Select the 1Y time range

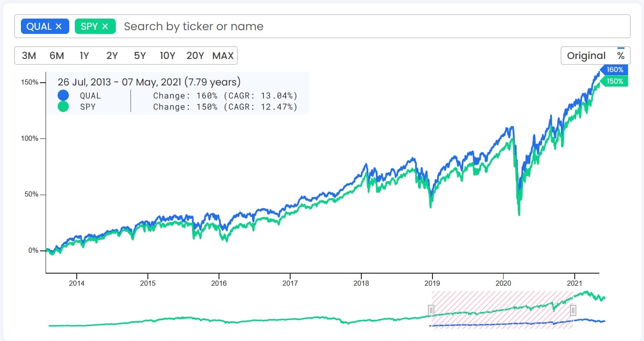[x=85, y=55]
